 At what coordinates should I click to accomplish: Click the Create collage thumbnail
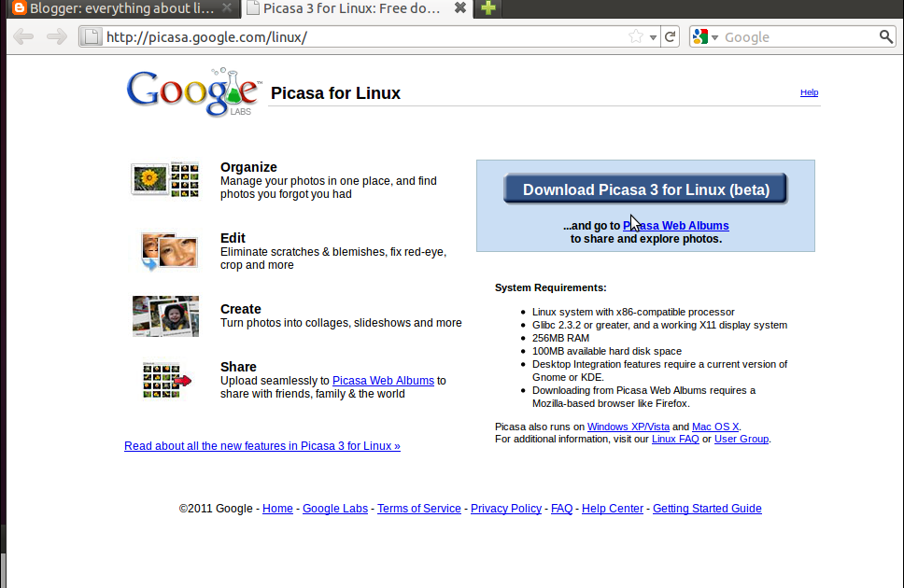tap(165, 315)
